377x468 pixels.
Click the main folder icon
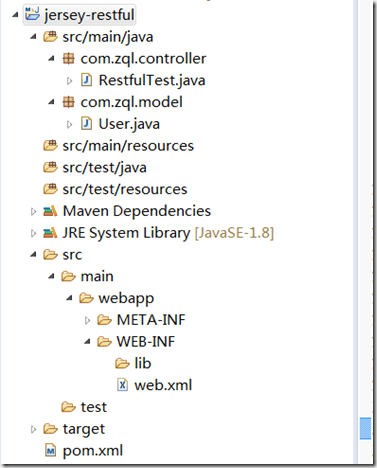(x=68, y=276)
